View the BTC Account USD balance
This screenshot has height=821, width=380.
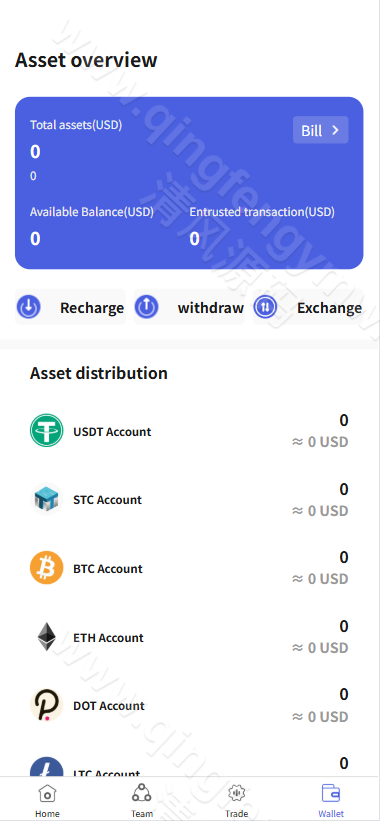(x=320, y=579)
